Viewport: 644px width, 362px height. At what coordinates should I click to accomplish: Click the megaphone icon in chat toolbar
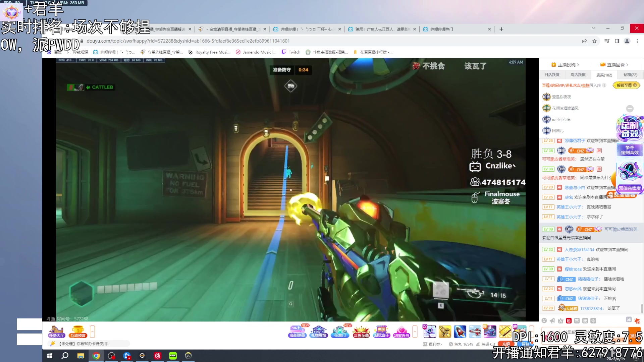[x=552, y=321]
